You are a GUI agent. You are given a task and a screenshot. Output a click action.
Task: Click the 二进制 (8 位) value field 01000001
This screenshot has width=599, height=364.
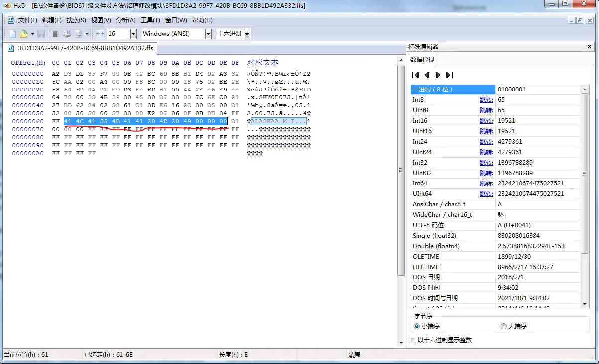539,90
